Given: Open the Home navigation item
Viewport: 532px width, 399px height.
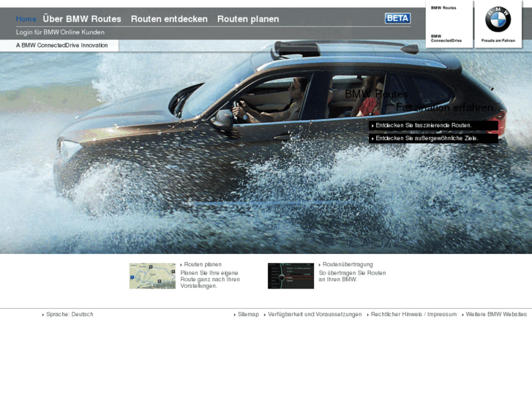Looking at the screenshot, I should pyautogui.click(x=26, y=19).
